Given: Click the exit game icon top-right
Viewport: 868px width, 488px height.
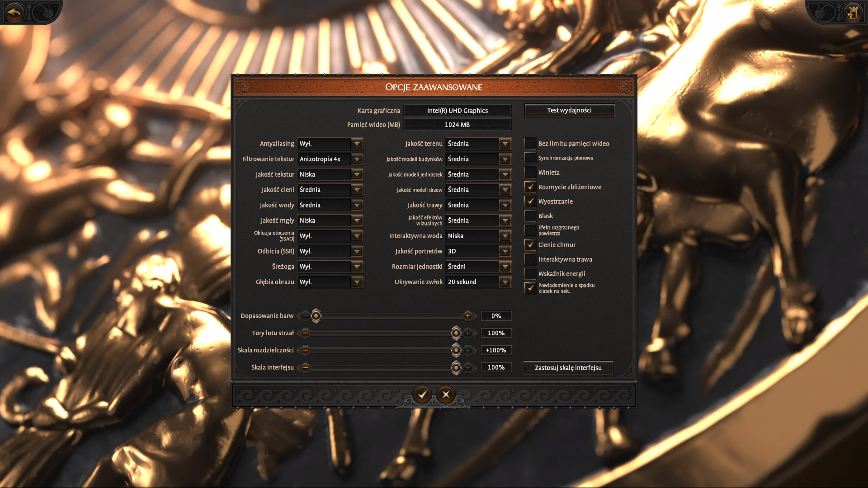Looking at the screenshot, I should (x=853, y=12).
